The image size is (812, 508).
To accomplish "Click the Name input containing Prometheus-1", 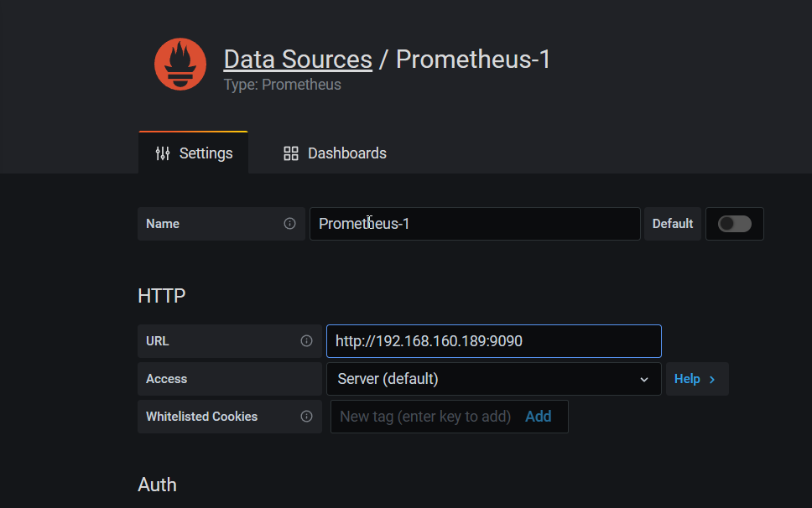I will tap(475, 224).
